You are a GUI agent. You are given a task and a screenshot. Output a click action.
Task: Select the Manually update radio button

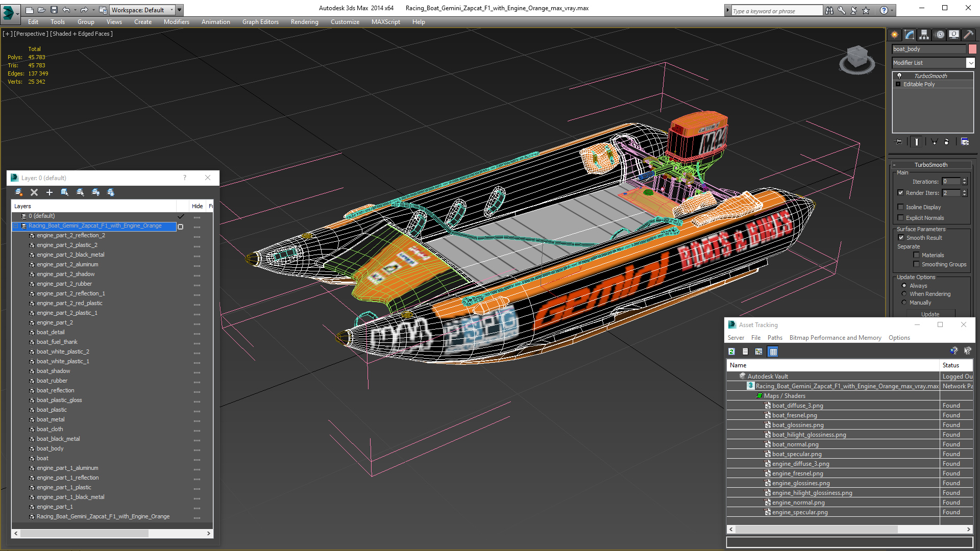click(904, 303)
